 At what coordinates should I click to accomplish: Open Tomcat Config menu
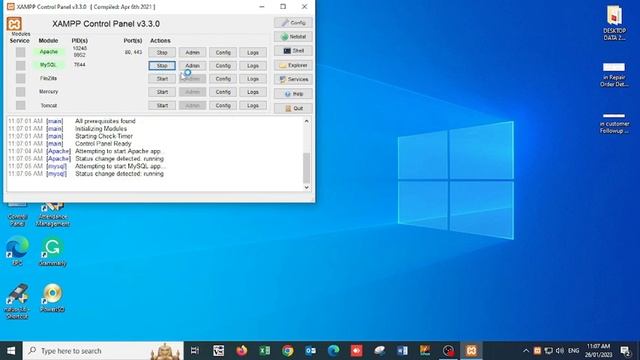pos(223,105)
